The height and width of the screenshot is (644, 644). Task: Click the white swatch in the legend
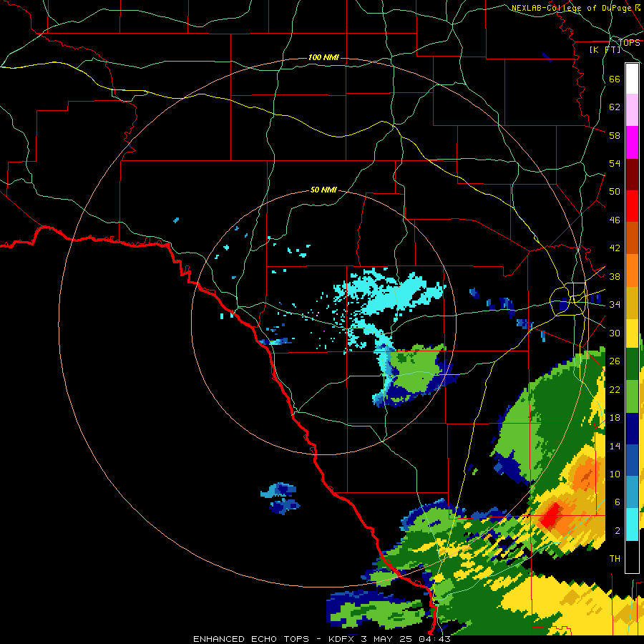[x=632, y=79]
